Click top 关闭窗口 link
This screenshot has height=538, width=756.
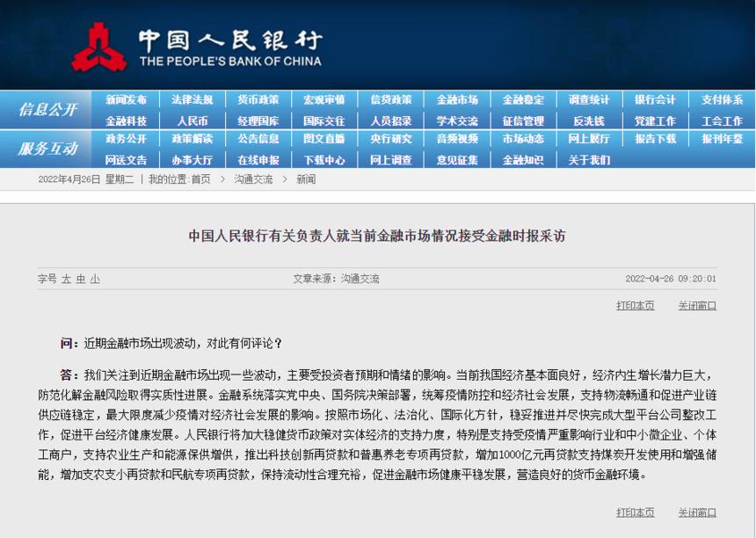coord(697,306)
